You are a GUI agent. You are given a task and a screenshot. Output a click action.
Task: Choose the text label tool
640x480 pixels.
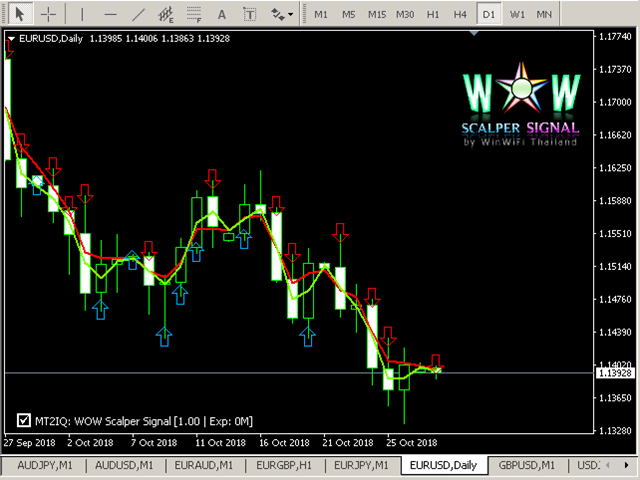point(249,14)
